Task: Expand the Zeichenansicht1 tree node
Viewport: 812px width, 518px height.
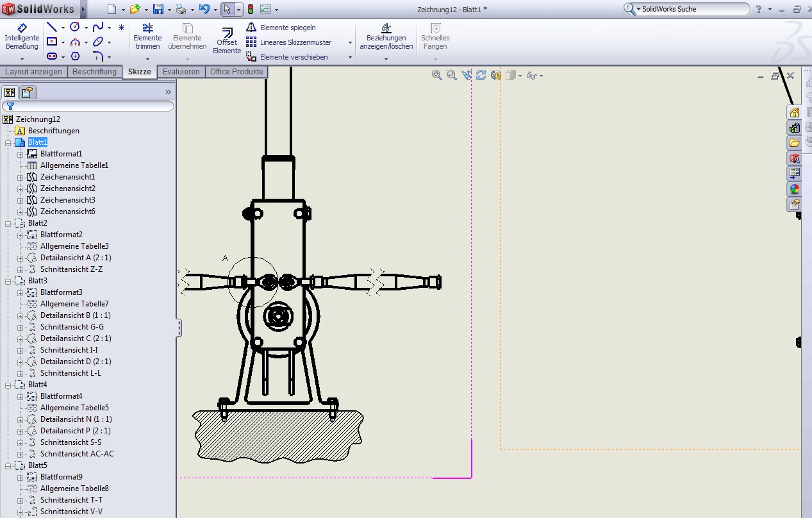Action: click(21, 177)
